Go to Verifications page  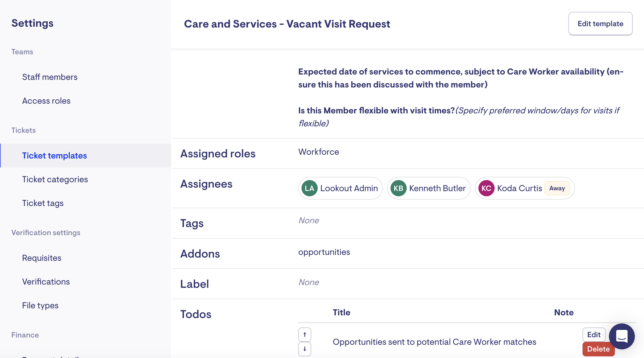46,282
